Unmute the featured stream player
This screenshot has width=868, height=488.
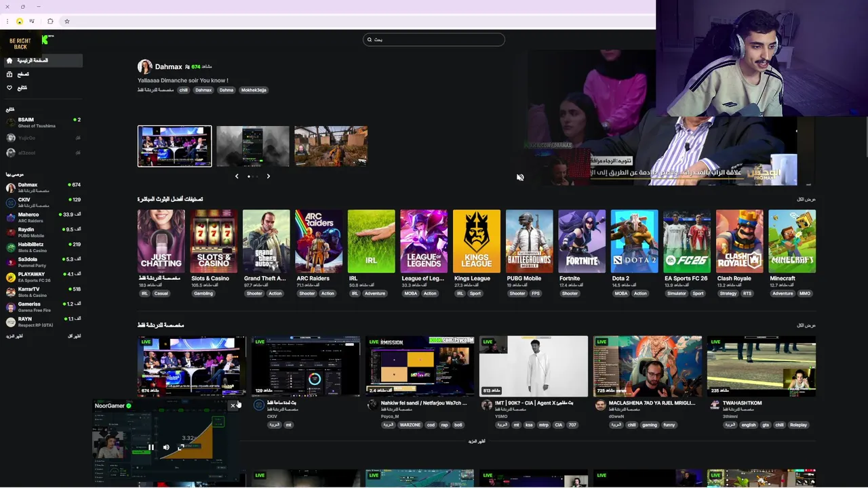[520, 177]
